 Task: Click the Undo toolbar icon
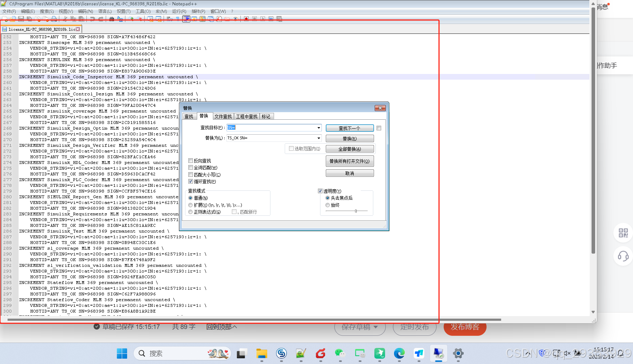click(93, 19)
